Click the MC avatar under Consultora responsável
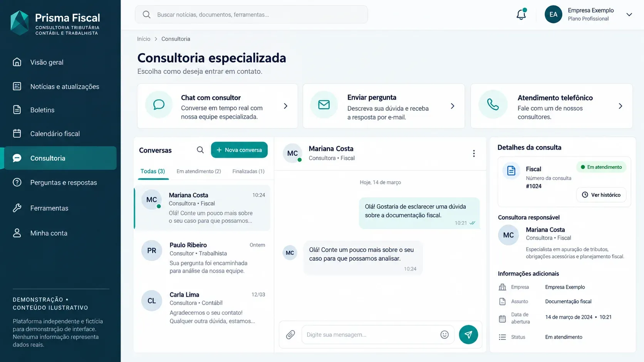 (x=508, y=235)
